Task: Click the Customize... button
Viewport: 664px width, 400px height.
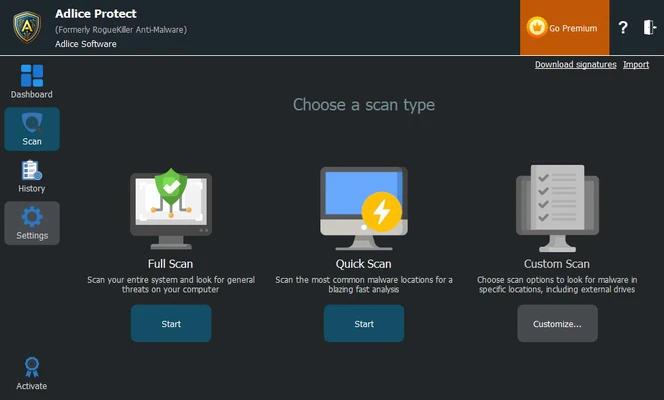Action: point(557,323)
